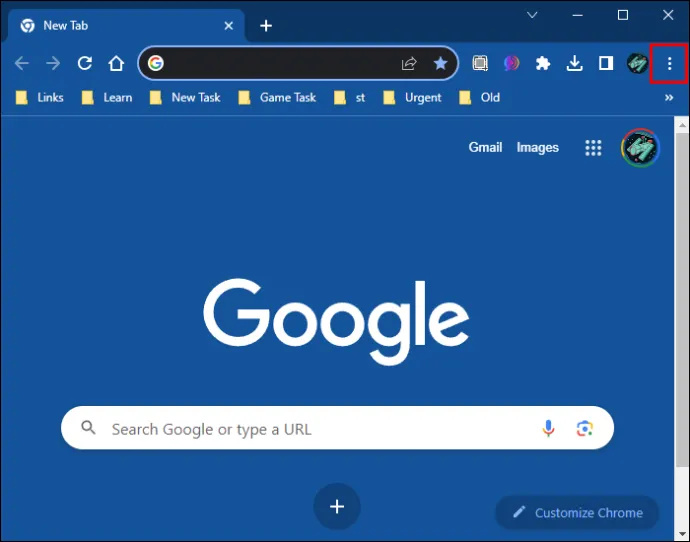Show hidden bookmarks with double chevron
Screen dimensions: 690x542
tap(669, 98)
